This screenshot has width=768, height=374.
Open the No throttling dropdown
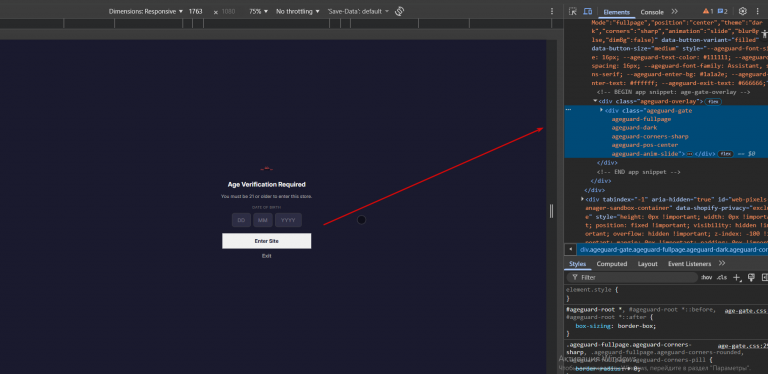coord(297,11)
